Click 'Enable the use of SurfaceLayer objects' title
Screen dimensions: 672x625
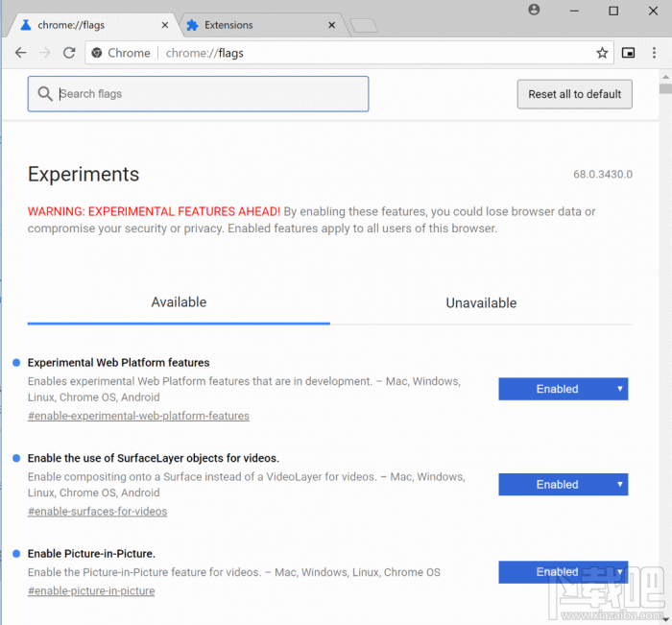point(154,458)
